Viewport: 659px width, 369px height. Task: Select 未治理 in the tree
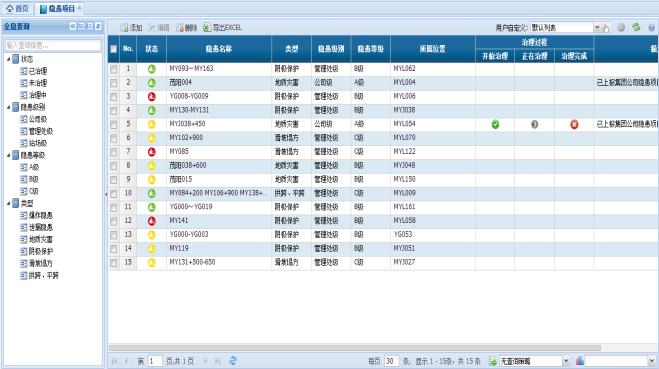(x=38, y=83)
